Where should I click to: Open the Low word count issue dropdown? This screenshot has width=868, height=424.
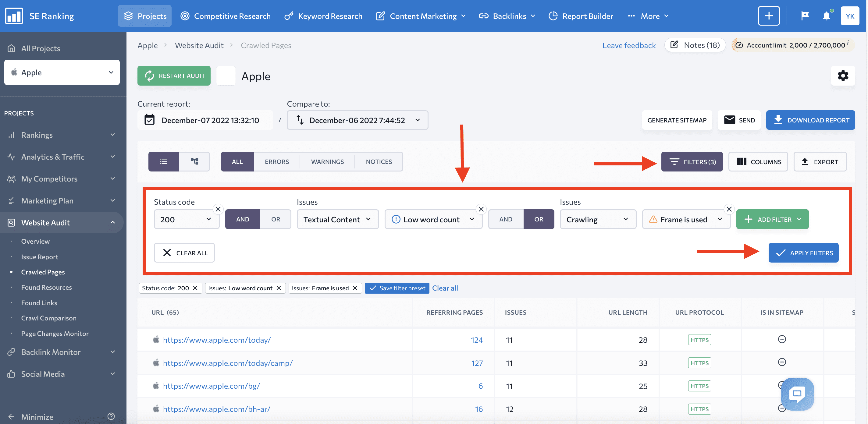(x=434, y=219)
